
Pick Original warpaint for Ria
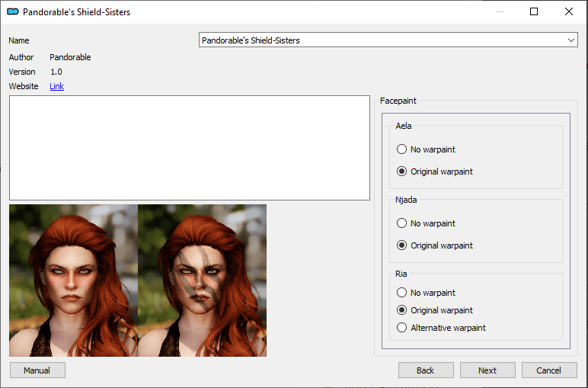[x=435, y=310]
